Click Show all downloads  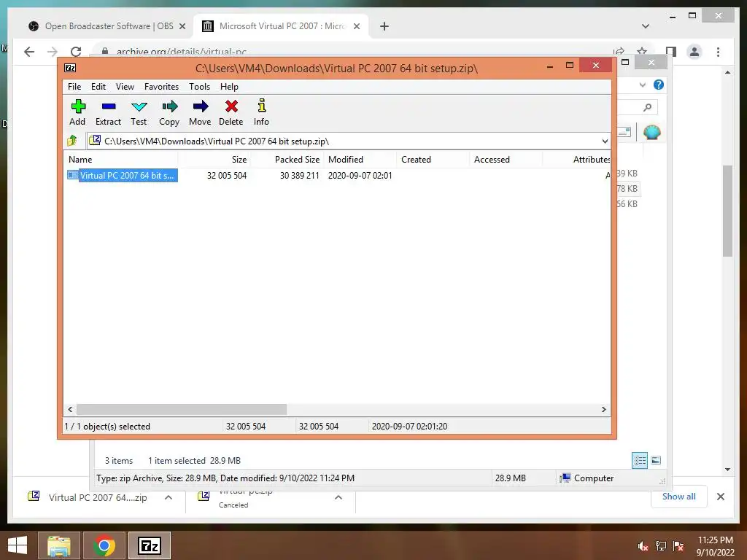pyautogui.click(x=679, y=497)
